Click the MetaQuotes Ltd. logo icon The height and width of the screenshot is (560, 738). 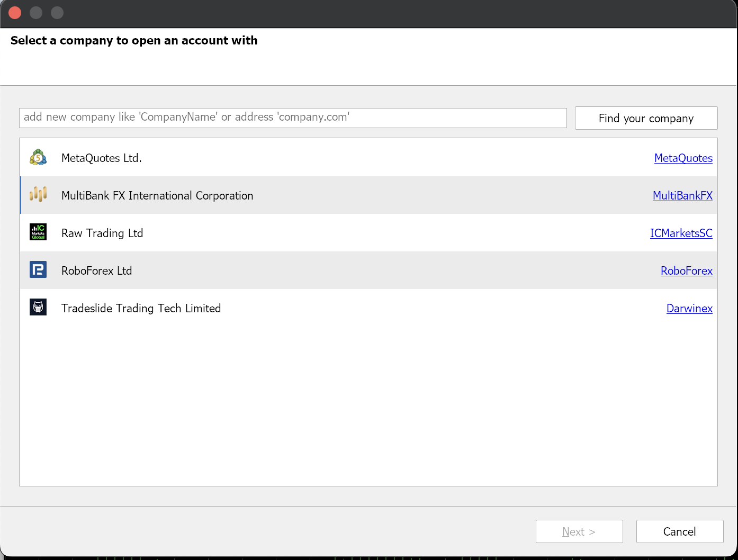tap(38, 158)
